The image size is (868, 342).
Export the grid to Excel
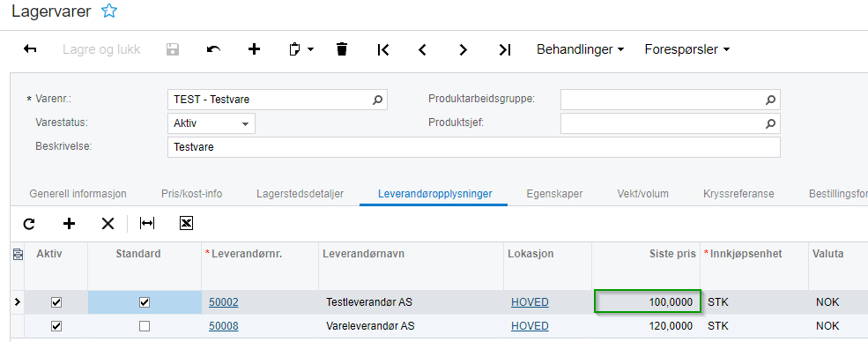[x=186, y=223]
